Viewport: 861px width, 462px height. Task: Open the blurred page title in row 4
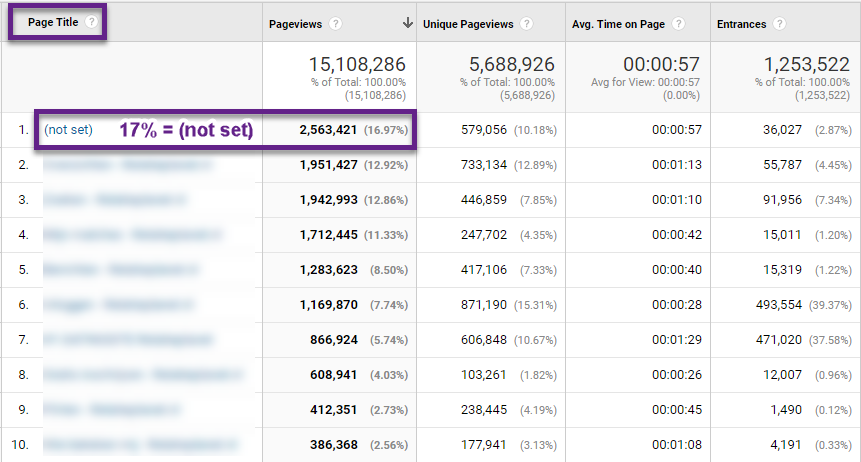click(x=132, y=235)
